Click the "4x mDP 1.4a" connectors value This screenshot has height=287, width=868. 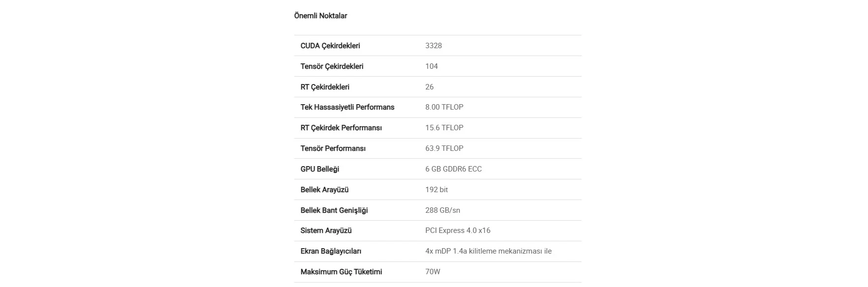point(488,251)
